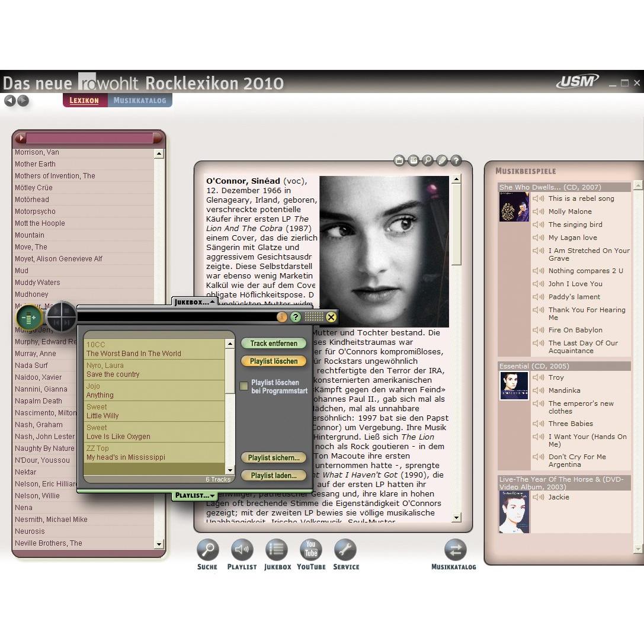Open help via question mark above article

(x=456, y=161)
